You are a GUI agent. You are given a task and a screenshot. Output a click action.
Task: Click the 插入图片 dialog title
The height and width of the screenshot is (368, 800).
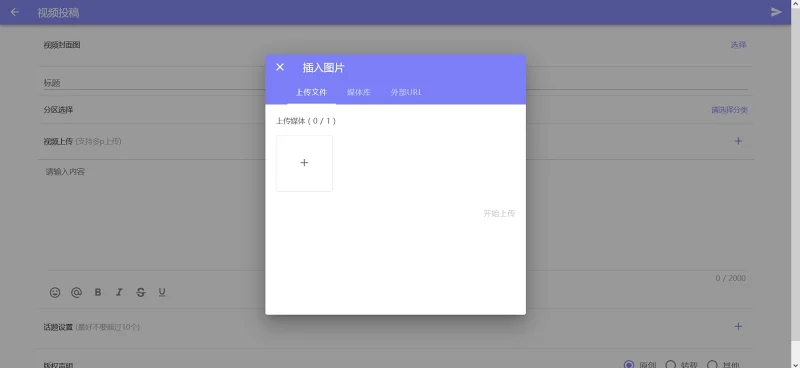323,67
